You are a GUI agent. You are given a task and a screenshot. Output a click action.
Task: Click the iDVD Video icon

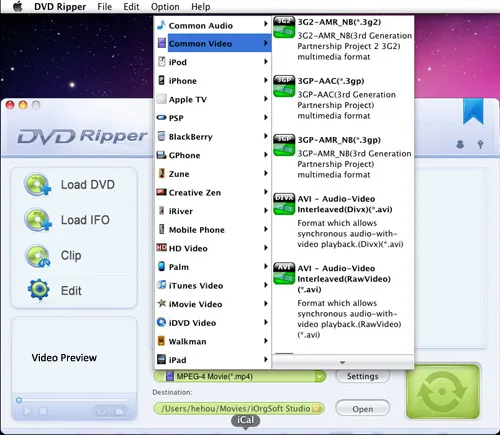pos(161,322)
